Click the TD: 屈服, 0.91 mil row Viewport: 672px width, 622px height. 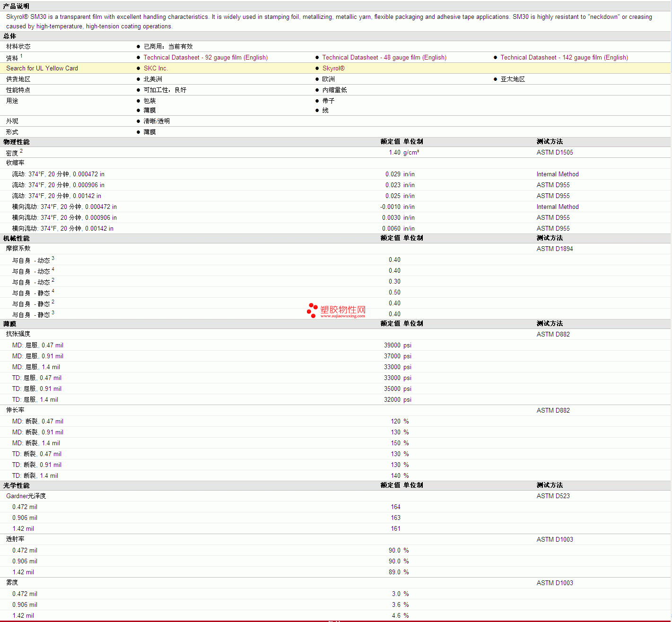(336, 389)
